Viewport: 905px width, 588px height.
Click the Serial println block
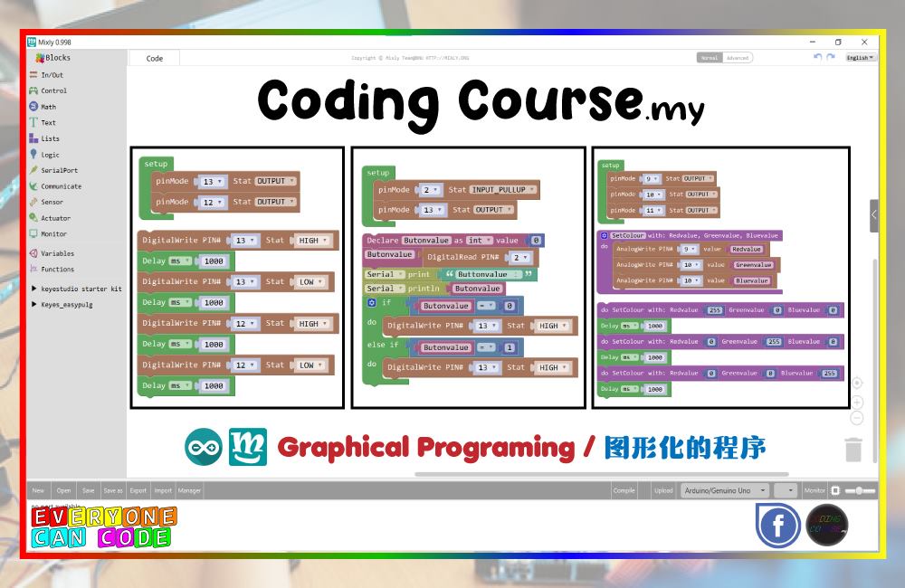coord(434,289)
